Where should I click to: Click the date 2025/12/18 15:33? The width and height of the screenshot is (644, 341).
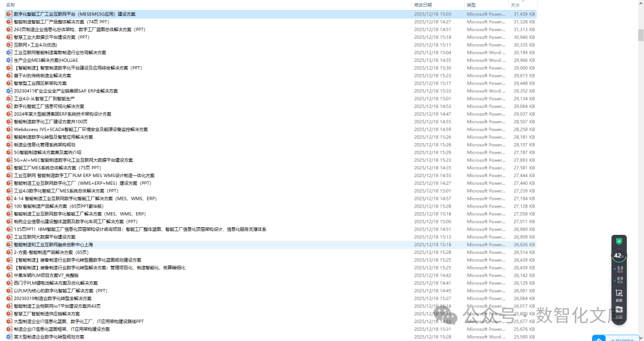(432, 91)
